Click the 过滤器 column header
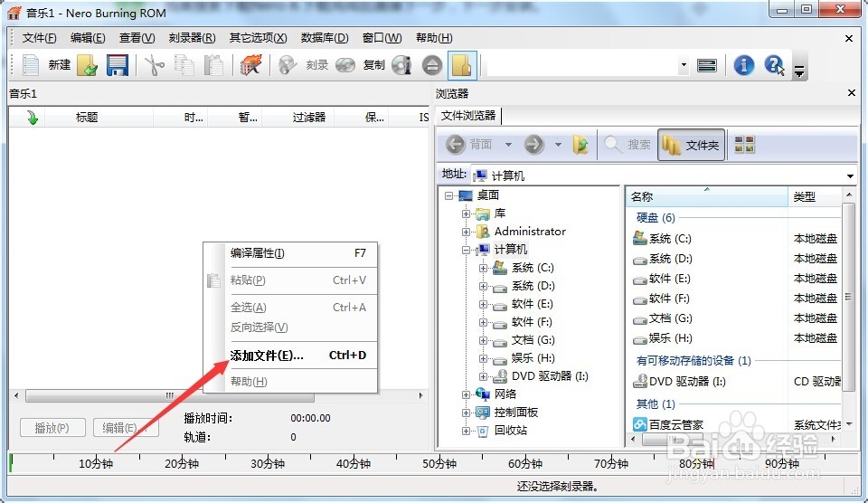Image resolution: width=868 pixels, height=503 pixels. 297,117
